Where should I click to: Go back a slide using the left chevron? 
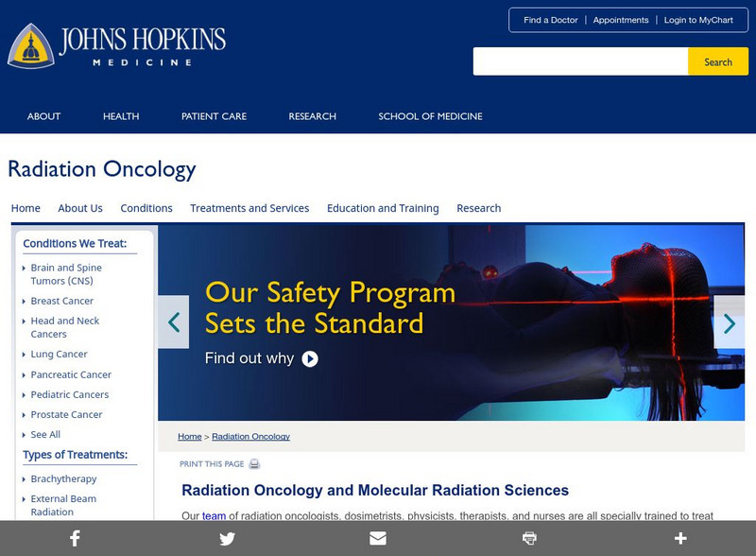tap(174, 321)
